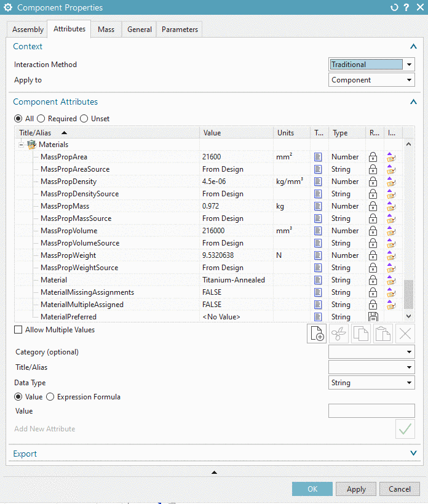
Task: Select the Expression Formula radio button
Action: 50,397
